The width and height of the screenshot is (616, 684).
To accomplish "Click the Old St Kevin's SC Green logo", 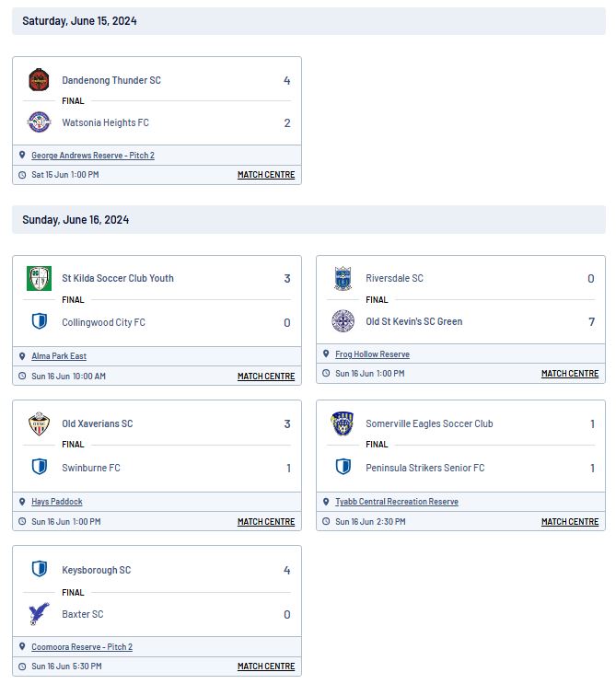I will point(343,321).
